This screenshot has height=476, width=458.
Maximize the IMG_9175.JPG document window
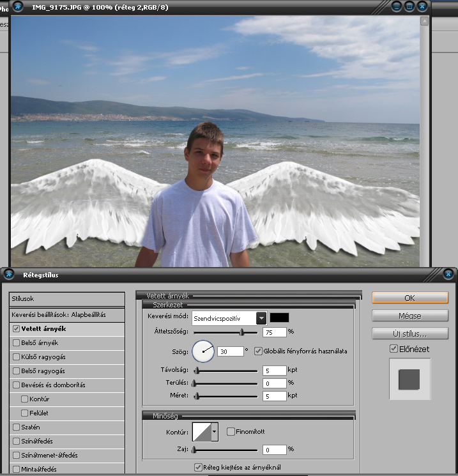(409, 6)
